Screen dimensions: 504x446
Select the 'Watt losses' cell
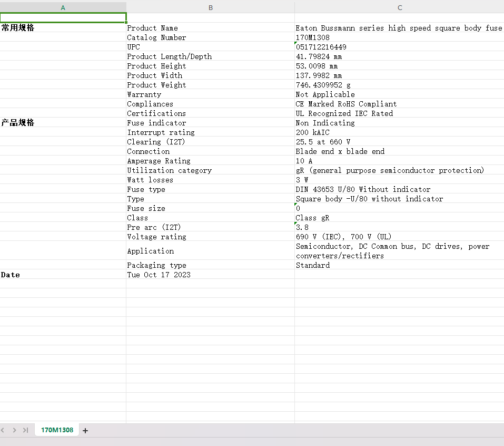point(211,180)
